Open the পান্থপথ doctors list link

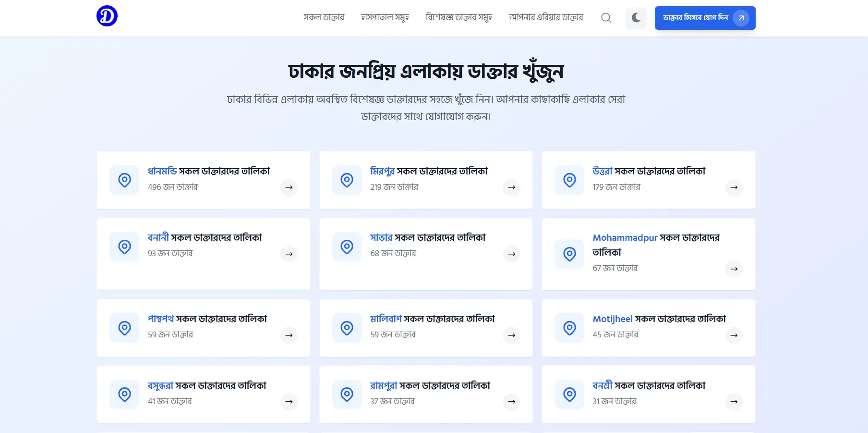[x=207, y=319]
